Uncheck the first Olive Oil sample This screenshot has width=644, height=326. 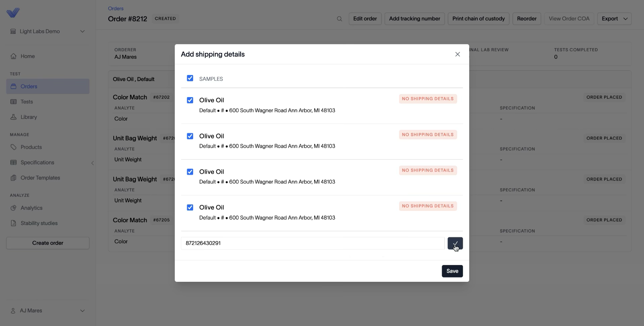[x=190, y=100]
